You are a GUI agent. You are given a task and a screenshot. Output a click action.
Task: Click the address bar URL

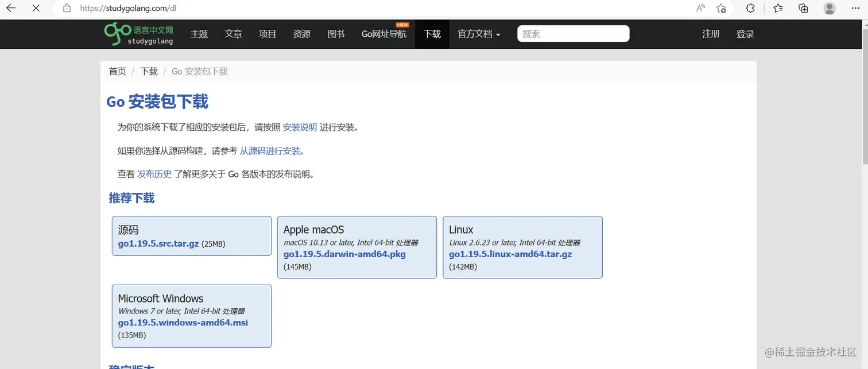pos(128,8)
